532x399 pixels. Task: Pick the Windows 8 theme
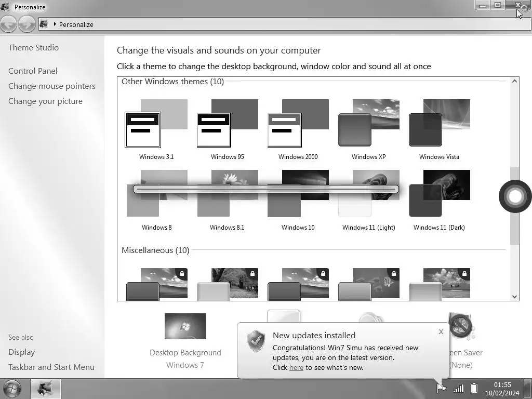tap(156, 200)
